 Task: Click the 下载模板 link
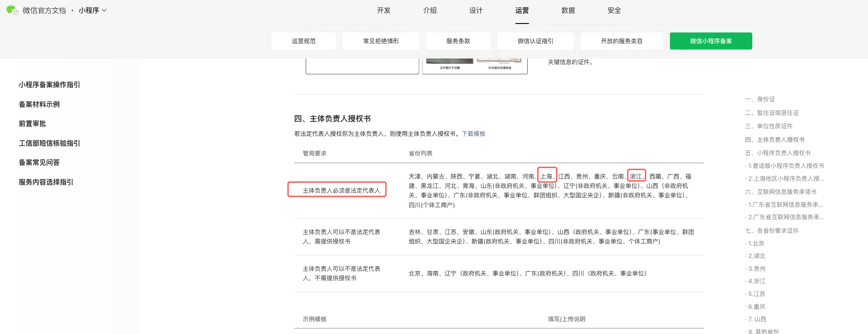pyautogui.click(x=473, y=134)
